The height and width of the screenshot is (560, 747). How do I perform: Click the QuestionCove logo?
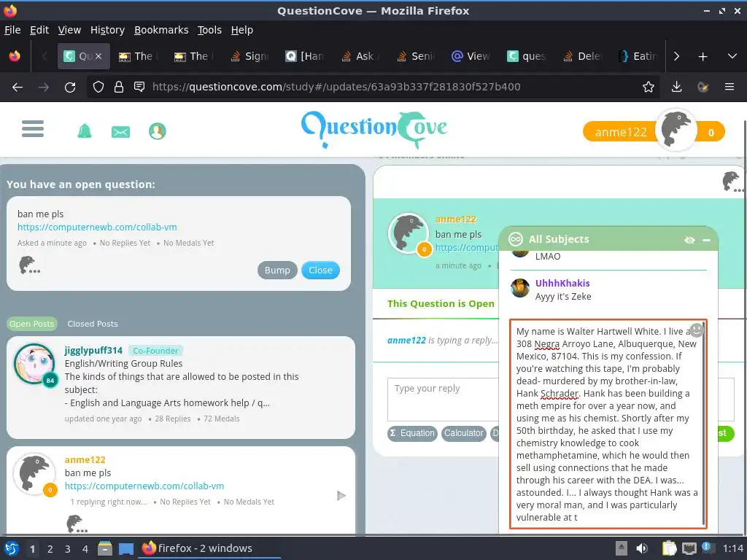(374, 129)
